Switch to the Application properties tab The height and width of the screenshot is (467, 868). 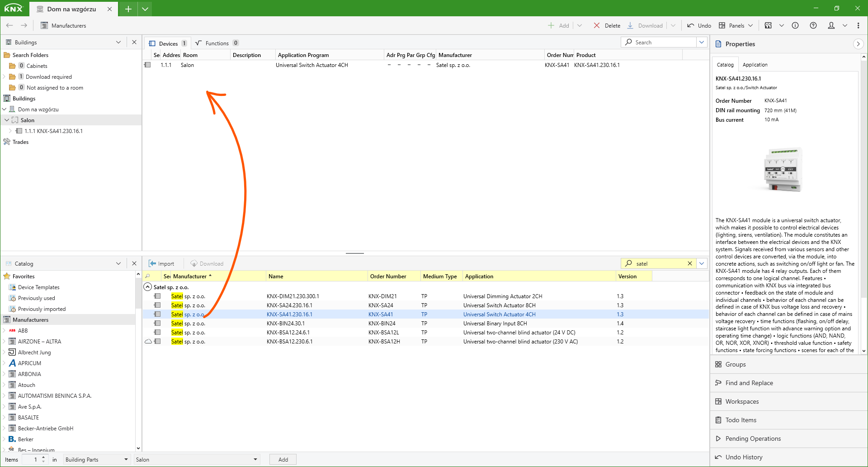[x=755, y=65]
